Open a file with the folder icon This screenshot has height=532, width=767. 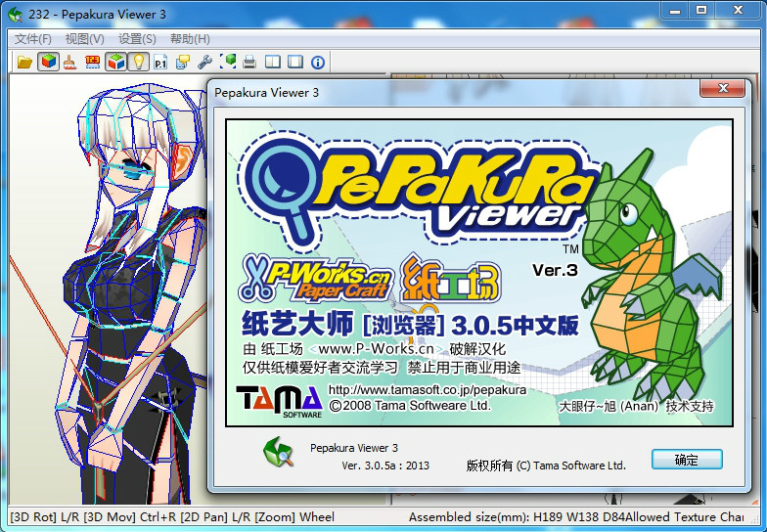tap(24, 63)
